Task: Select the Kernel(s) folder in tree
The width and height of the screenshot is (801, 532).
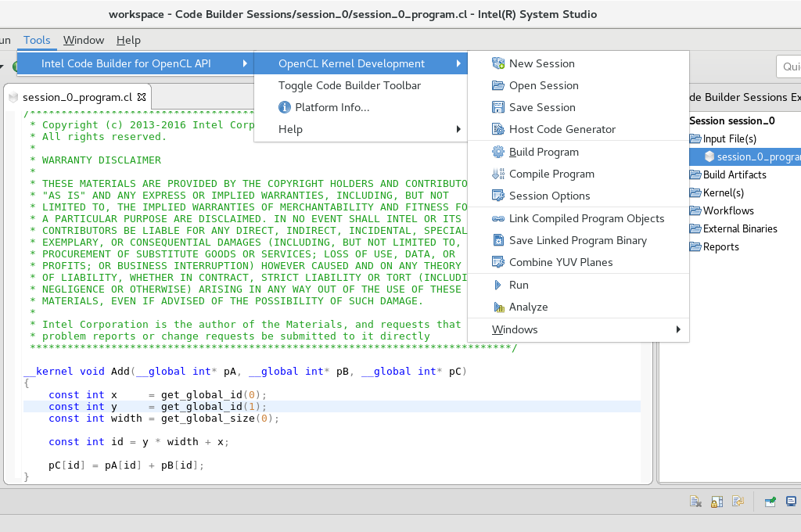Action: [723, 192]
